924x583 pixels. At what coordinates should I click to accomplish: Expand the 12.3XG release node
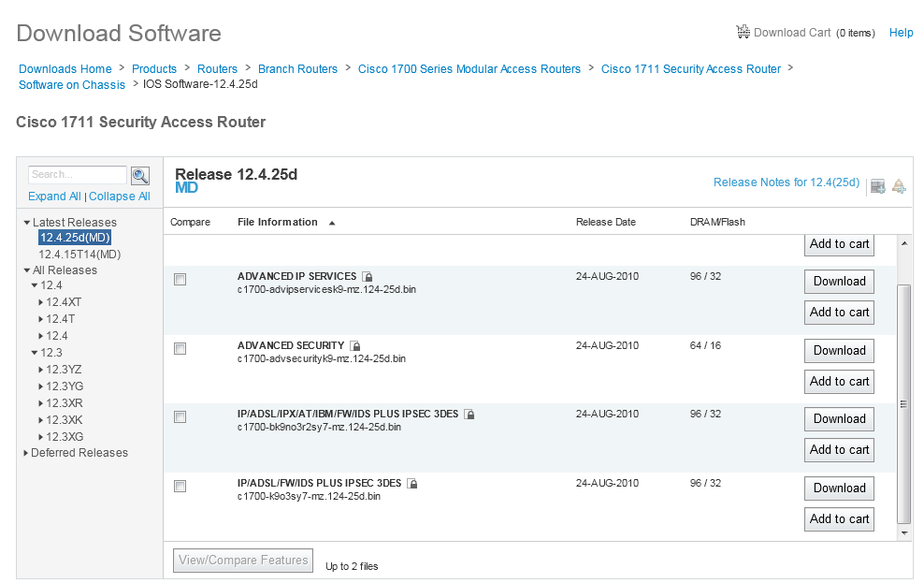pyautogui.click(x=40, y=437)
